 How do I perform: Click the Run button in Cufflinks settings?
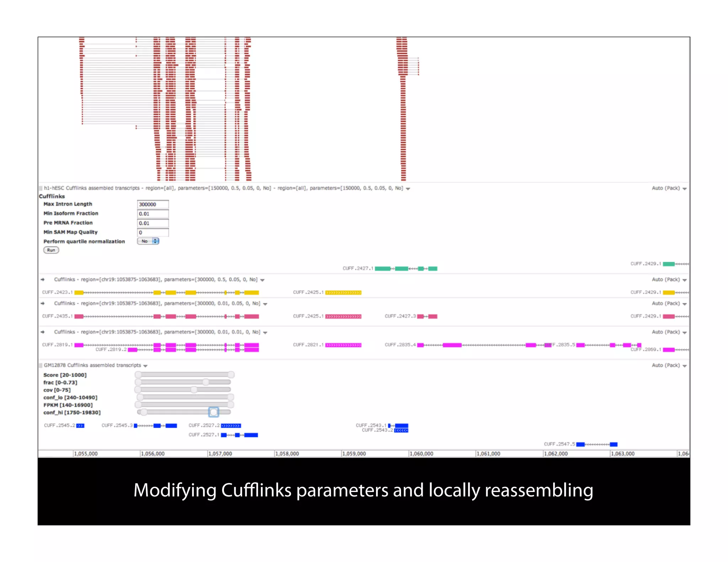coord(51,250)
